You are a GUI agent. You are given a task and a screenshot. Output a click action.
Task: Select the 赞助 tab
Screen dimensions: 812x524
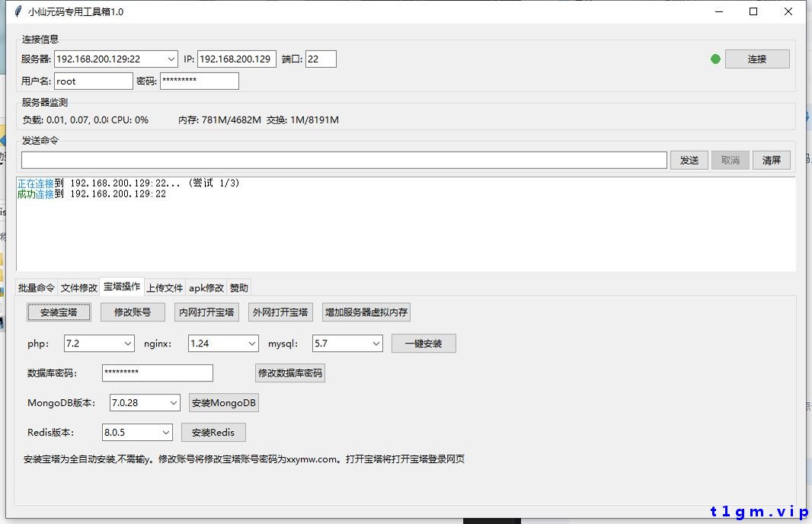coord(238,287)
